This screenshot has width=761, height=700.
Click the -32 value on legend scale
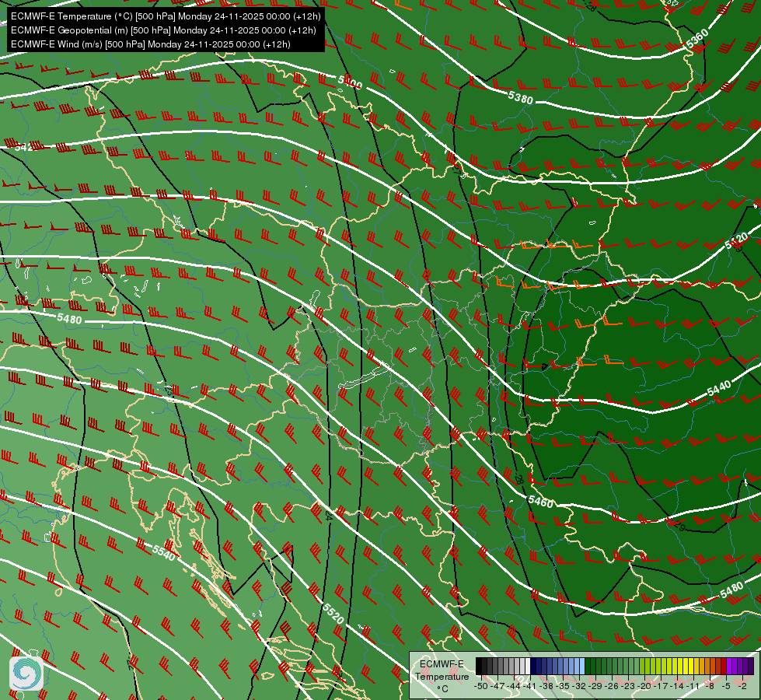579,686
